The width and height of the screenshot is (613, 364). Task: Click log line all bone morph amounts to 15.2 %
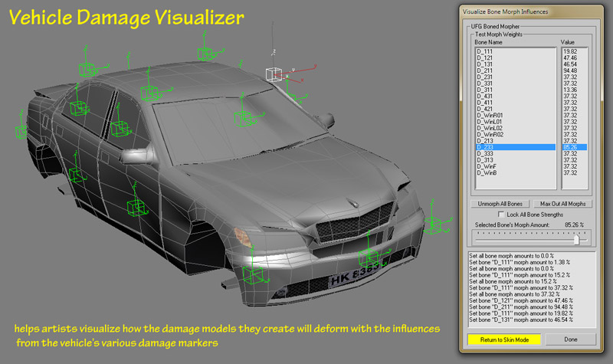tap(513, 281)
